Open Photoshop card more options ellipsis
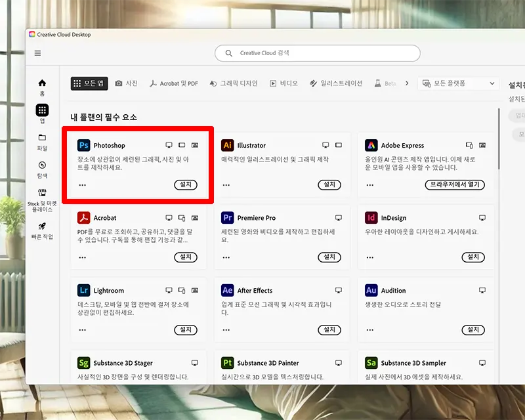The height and width of the screenshot is (420, 525). [83, 185]
